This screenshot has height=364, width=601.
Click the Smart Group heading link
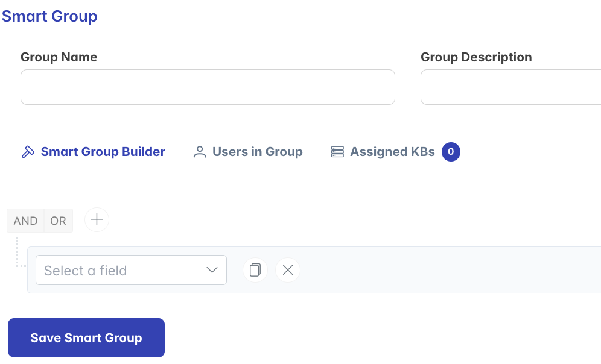[49, 16]
